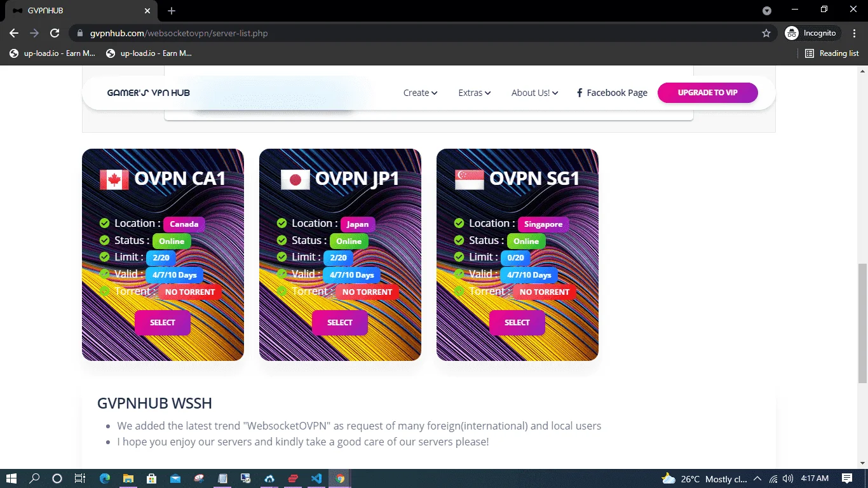Click the GVPNHUB WSSH heading

click(x=154, y=403)
